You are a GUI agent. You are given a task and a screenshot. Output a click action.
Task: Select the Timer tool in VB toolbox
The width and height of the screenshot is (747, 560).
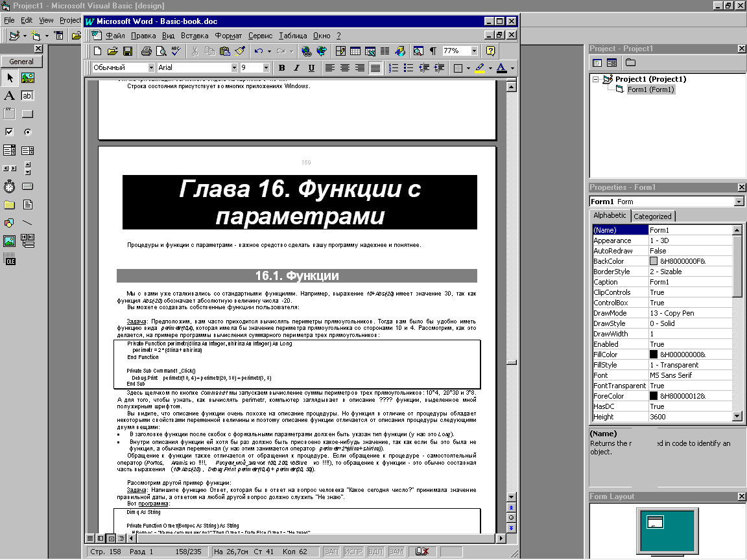[9, 186]
